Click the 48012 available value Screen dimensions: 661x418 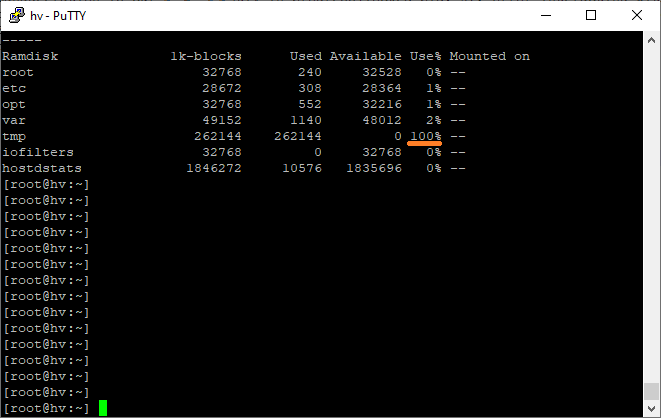382,120
